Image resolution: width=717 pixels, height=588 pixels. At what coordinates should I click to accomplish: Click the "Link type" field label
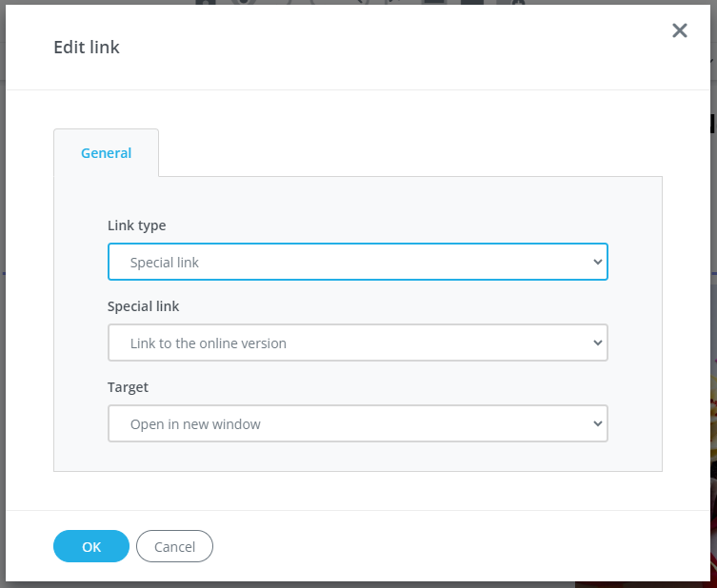[x=137, y=225]
